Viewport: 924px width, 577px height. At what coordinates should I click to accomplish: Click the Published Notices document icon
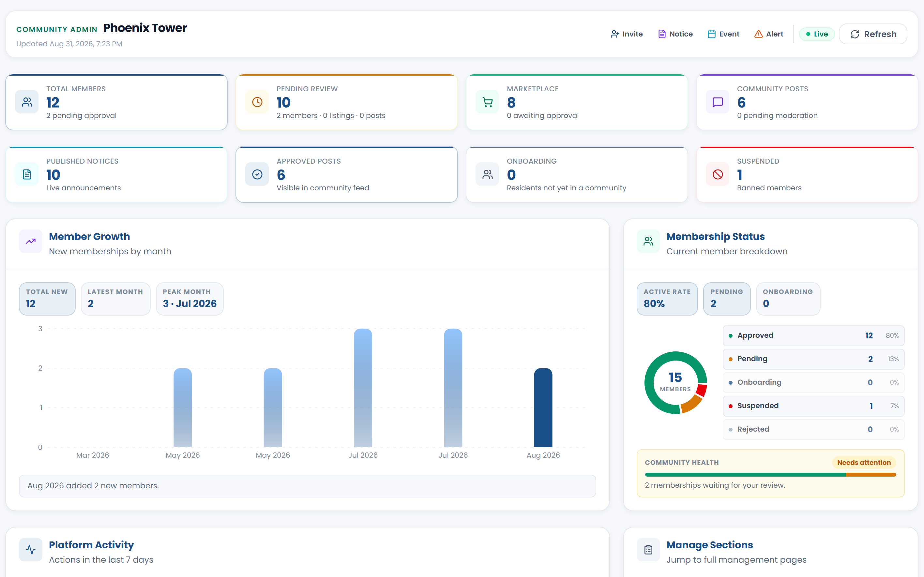click(27, 174)
